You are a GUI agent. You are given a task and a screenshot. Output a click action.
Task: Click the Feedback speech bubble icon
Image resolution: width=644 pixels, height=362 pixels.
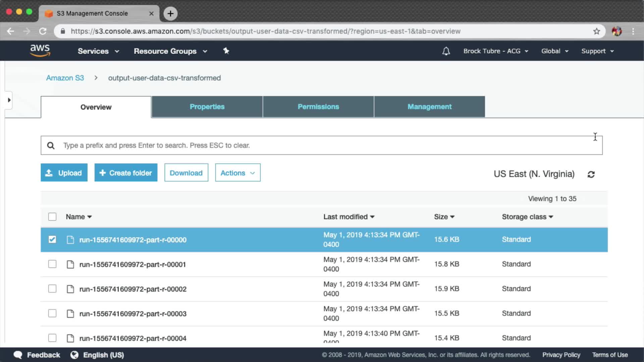tap(18, 355)
